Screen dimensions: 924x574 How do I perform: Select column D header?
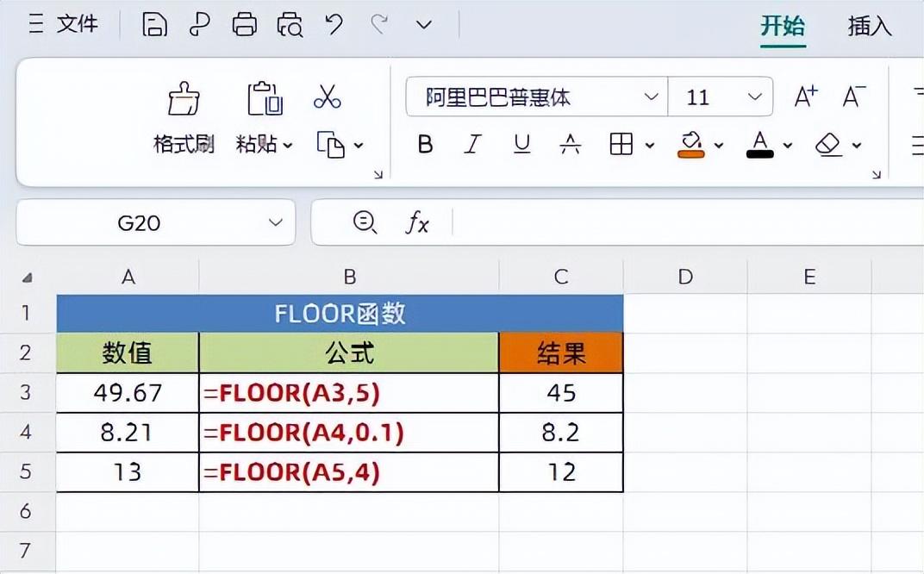[685, 277]
